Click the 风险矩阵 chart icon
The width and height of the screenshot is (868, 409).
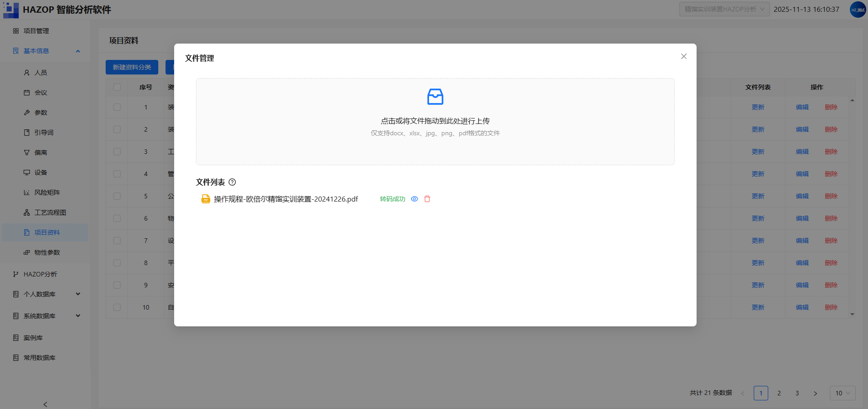click(27, 192)
